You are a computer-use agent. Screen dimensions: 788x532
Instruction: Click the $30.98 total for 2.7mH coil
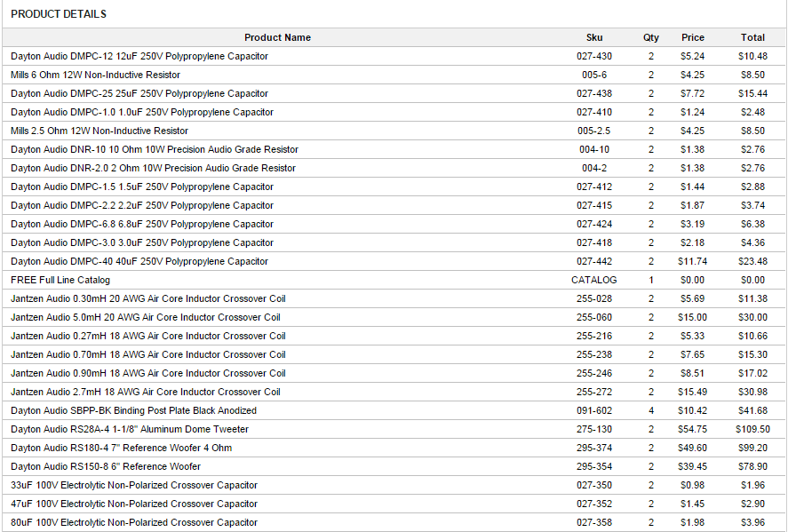point(752,392)
